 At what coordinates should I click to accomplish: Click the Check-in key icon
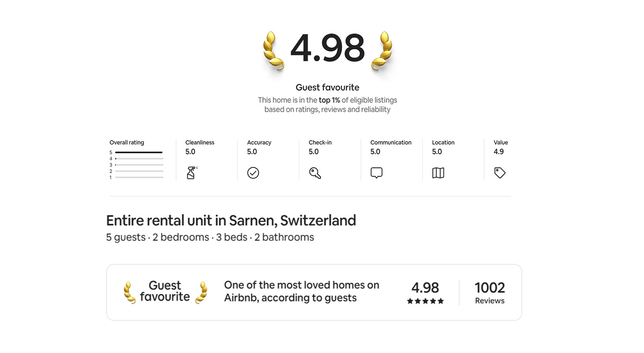(x=315, y=173)
